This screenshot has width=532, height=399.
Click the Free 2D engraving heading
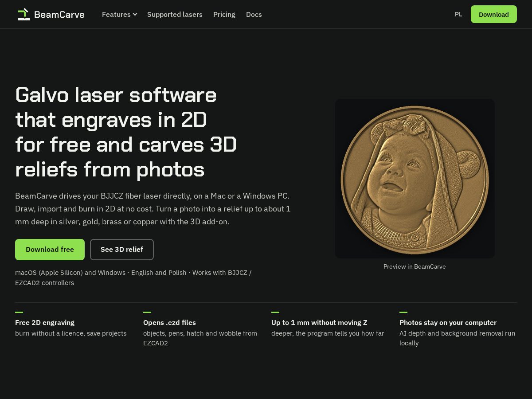tap(45, 322)
